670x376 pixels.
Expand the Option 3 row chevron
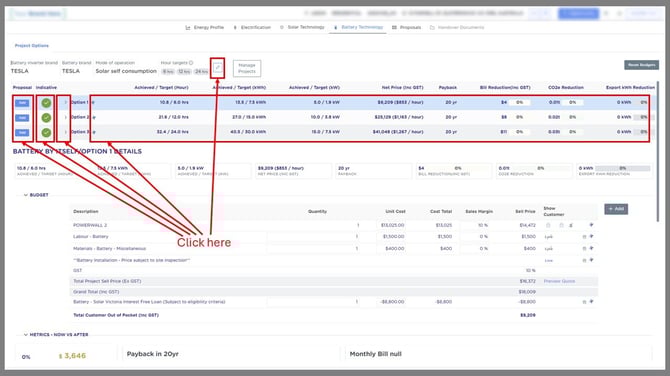click(x=65, y=132)
